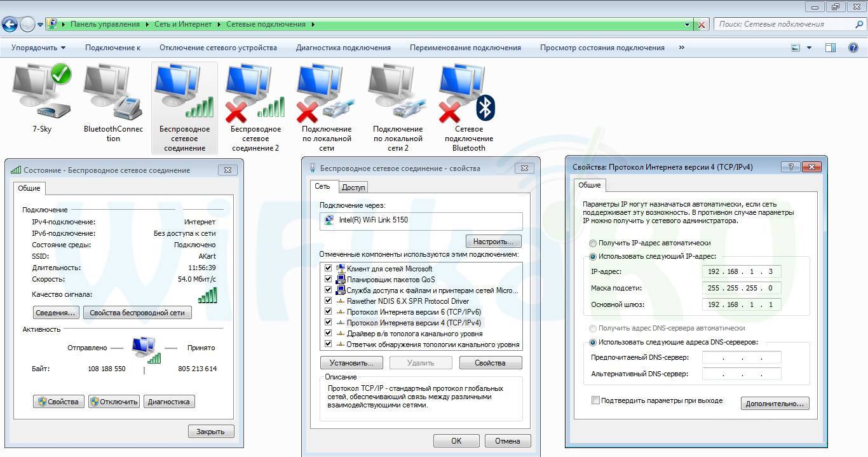Enable 'Подтвердить параметры при выходе' checkbox

tap(595, 400)
